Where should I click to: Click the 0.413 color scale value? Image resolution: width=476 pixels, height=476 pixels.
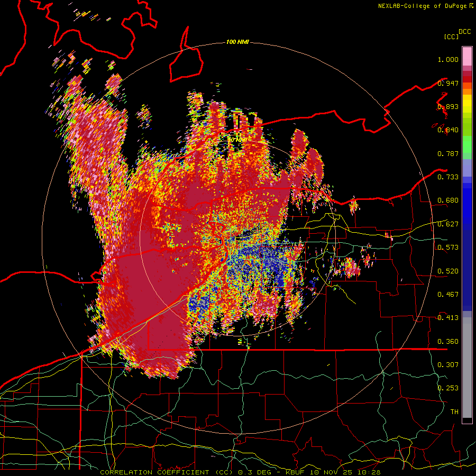448,318
